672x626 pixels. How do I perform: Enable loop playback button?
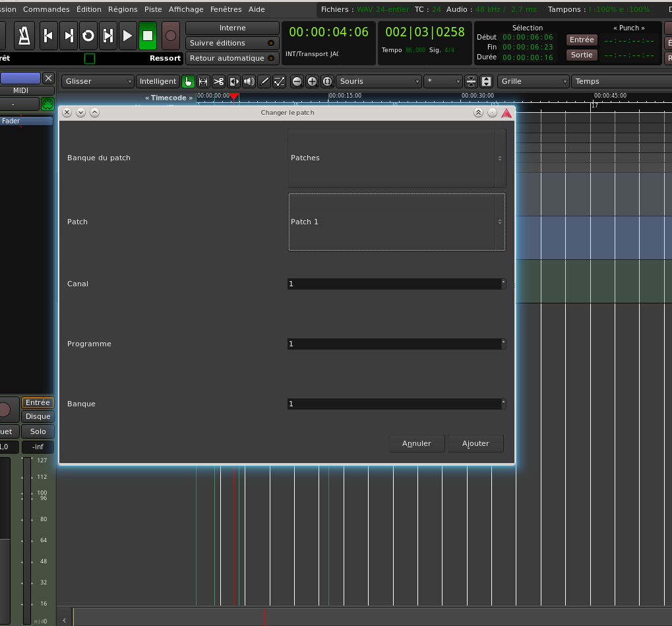(88, 36)
